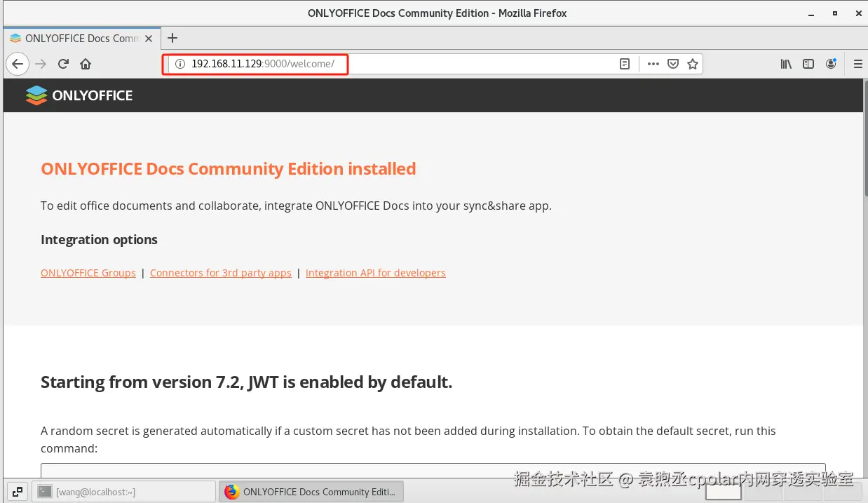868x503 pixels.
Task: Bookmark this page with the star
Action: (693, 64)
